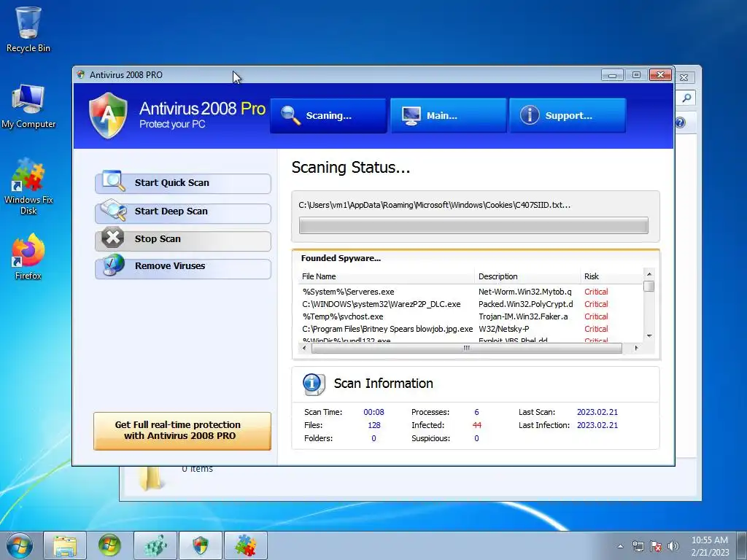
Task: Click the title bar shield icon
Action: coord(81,75)
